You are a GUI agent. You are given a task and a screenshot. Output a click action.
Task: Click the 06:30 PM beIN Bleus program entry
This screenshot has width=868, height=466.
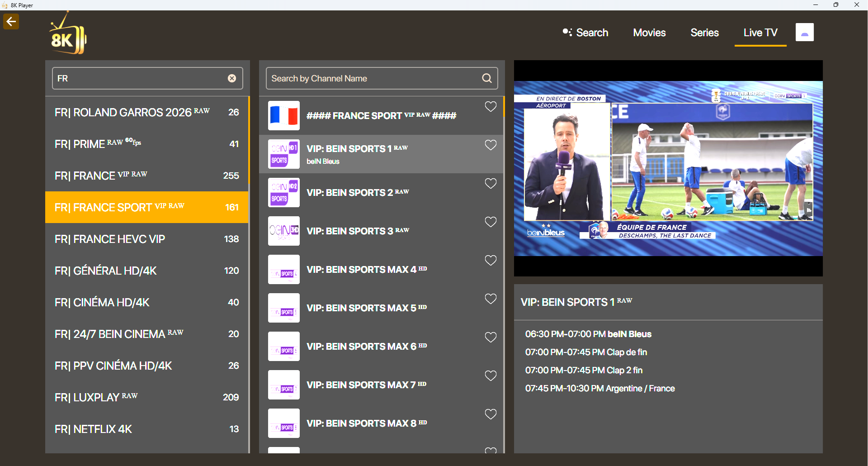pyautogui.click(x=588, y=334)
